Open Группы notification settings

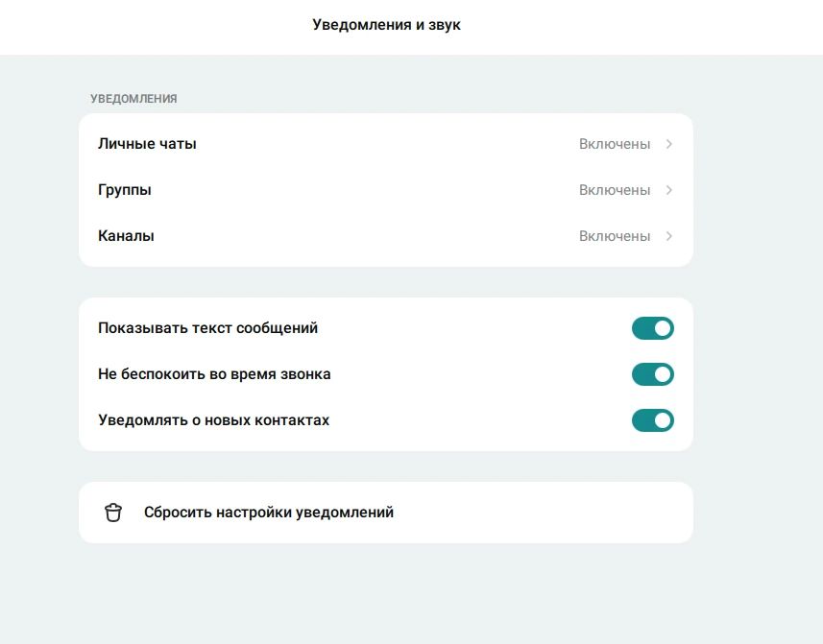coord(386,190)
